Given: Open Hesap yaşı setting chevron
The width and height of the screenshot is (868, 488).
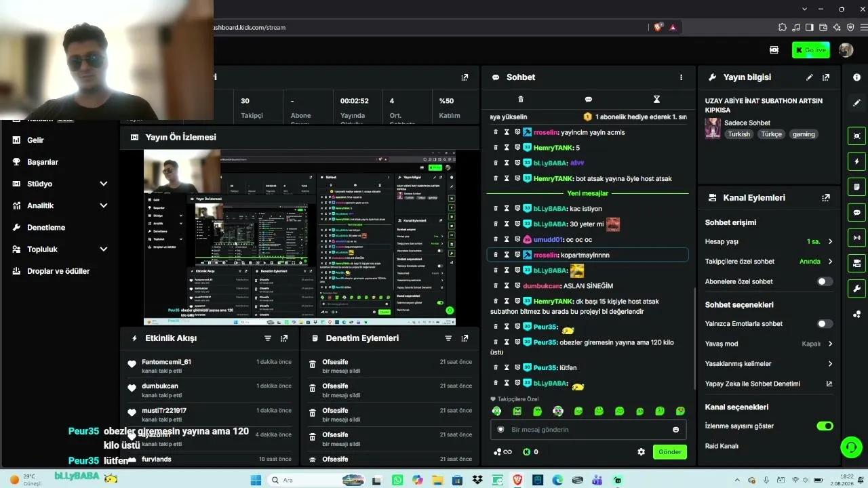Looking at the screenshot, I should 830,241.
